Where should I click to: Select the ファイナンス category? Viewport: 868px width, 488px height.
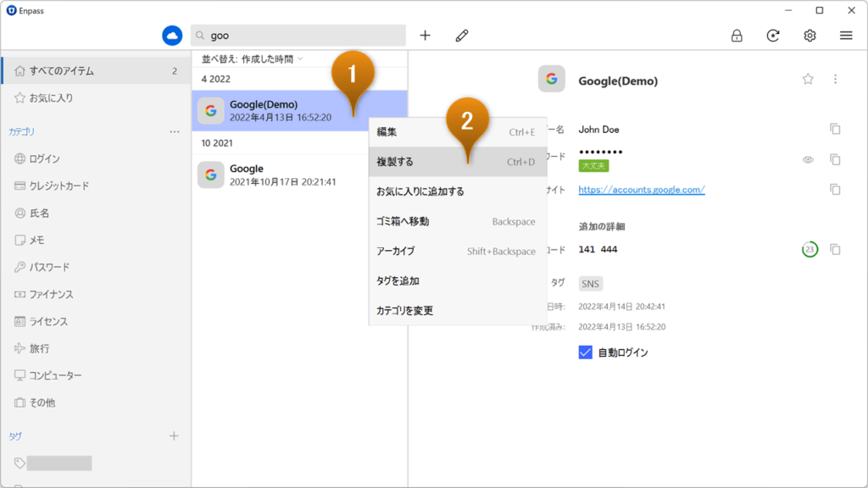point(96,294)
